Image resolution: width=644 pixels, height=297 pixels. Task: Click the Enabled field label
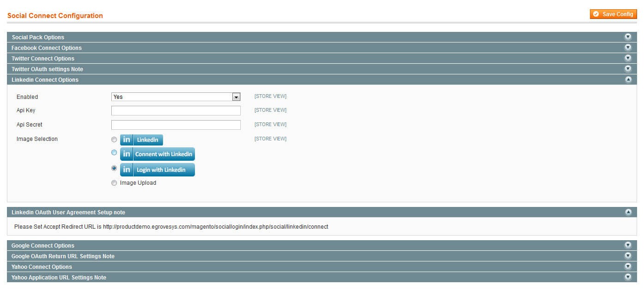click(27, 97)
